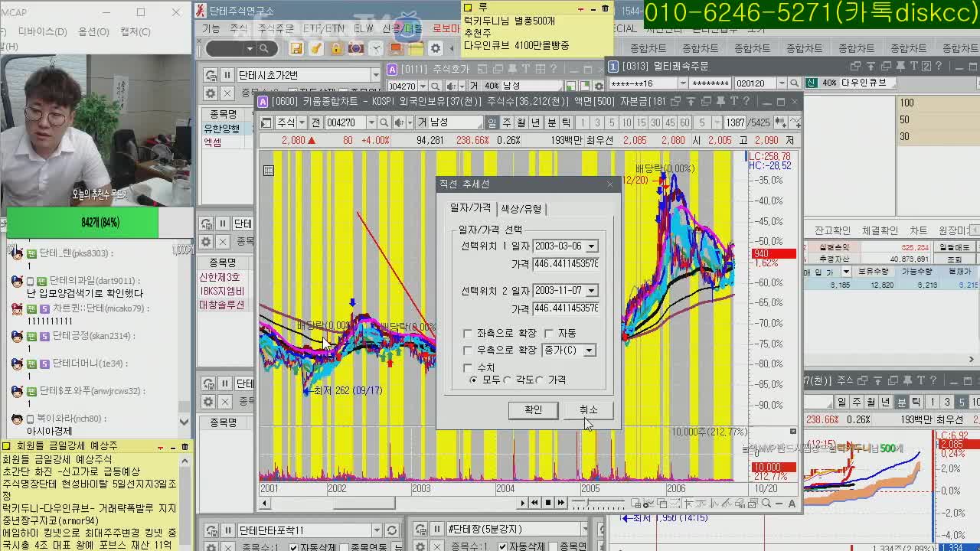Click refresh icon next to 단테단타포착11

(392, 530)
